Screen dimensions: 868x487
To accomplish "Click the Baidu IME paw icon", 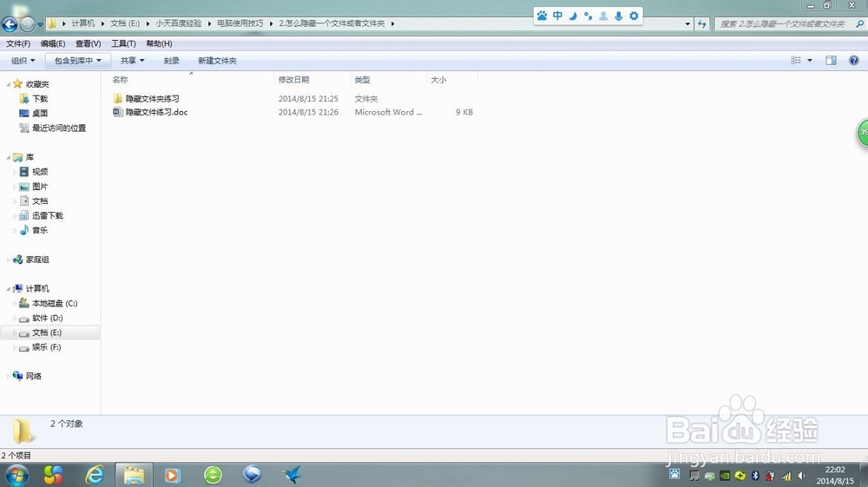I will pyautogui.click(x=542, y=16).
